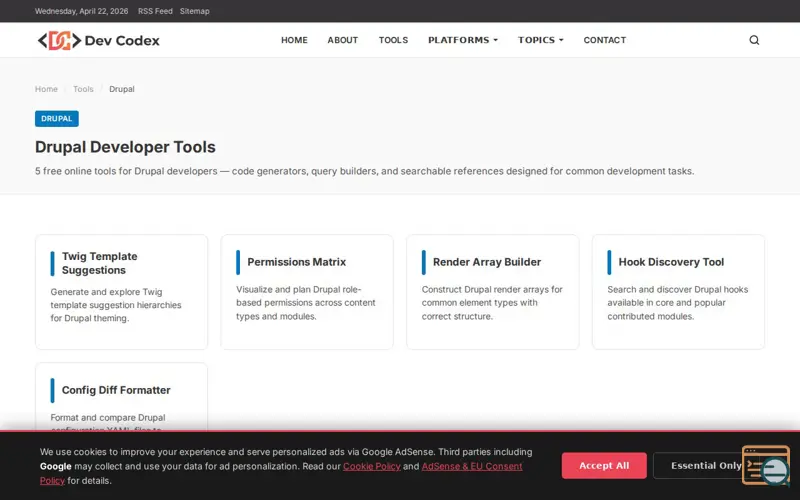Go to Home in navigation bar
The image size is (800, 500).
click(x=294, y=40)
